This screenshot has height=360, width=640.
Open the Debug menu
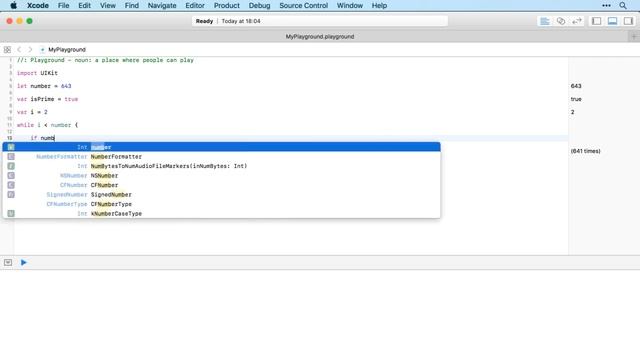pos(259,6)
